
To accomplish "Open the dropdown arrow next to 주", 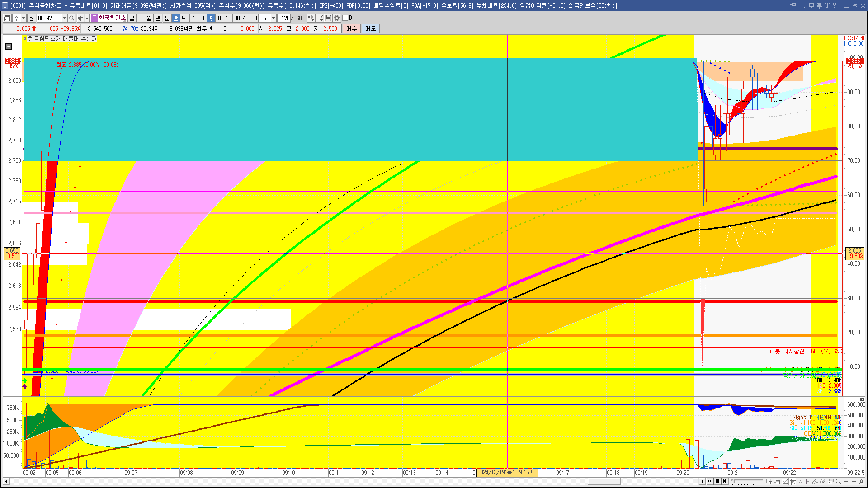I will pyautogui.click(x=23, y=18).
